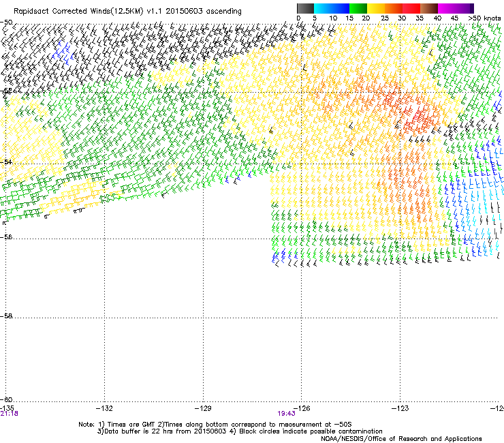Screen dimensions: 504x443
Task: Click the yellow 20-25 knots legend swatch
Action: coord(376,8)
